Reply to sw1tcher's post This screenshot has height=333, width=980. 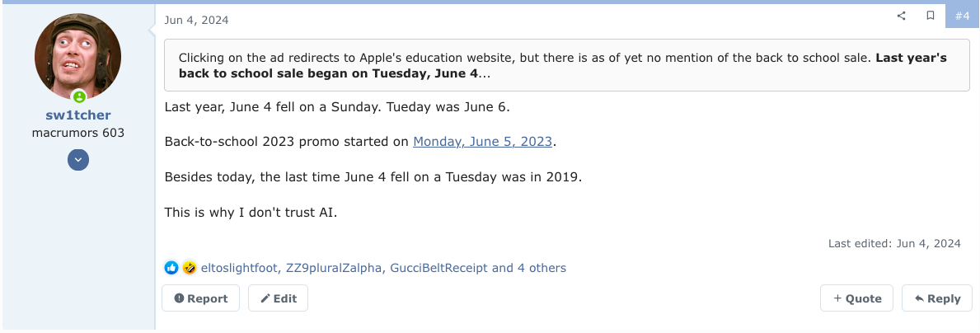[936, 298]
